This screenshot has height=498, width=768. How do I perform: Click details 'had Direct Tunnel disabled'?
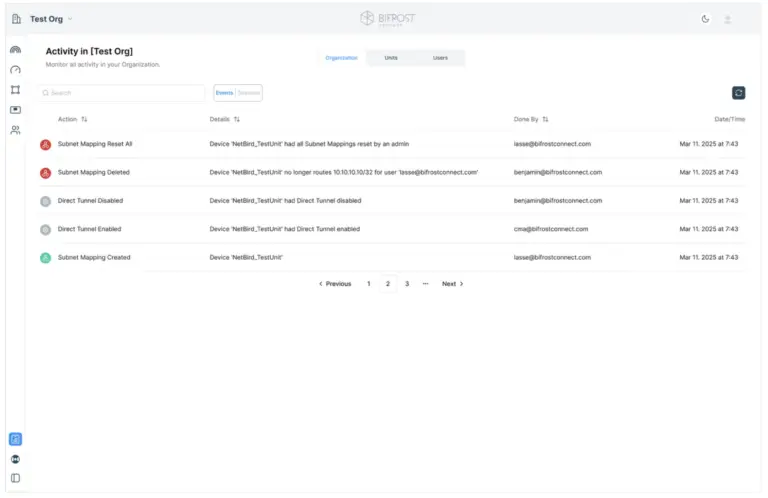tap(323, 201)
